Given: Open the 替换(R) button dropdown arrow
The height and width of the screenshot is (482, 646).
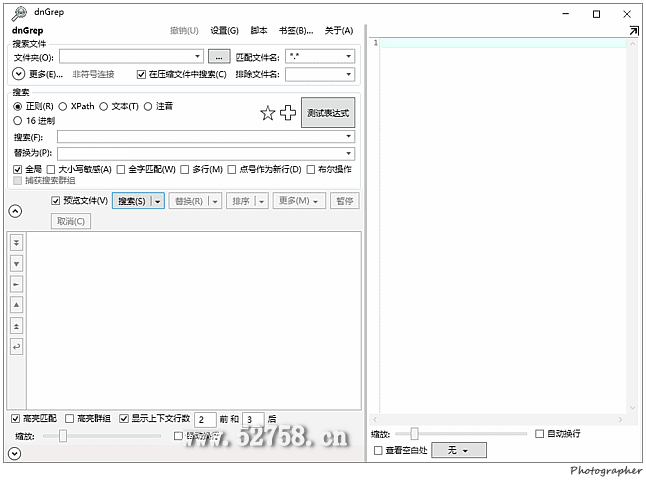Looking at the screenshot, I should [215, 201].
